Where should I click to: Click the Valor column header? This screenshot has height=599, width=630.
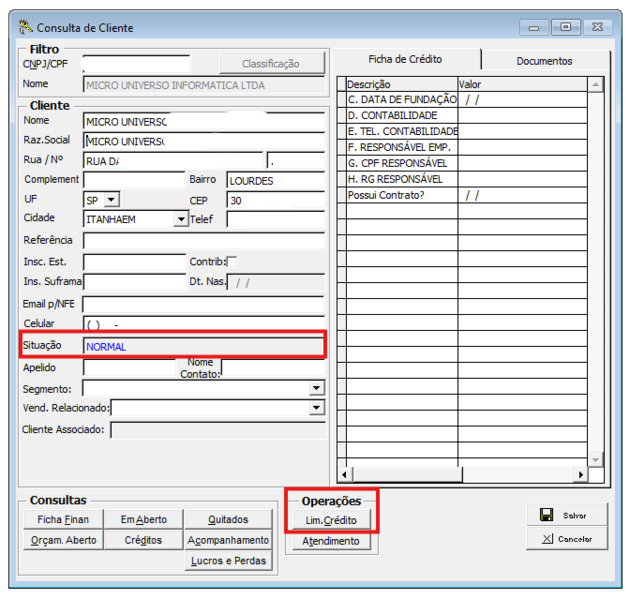(522, 84)
